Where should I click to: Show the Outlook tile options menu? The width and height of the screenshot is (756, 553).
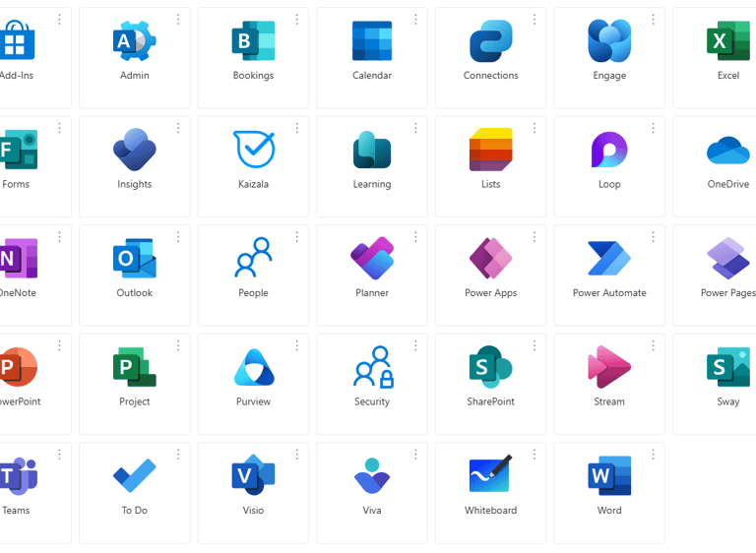(178, 237)
